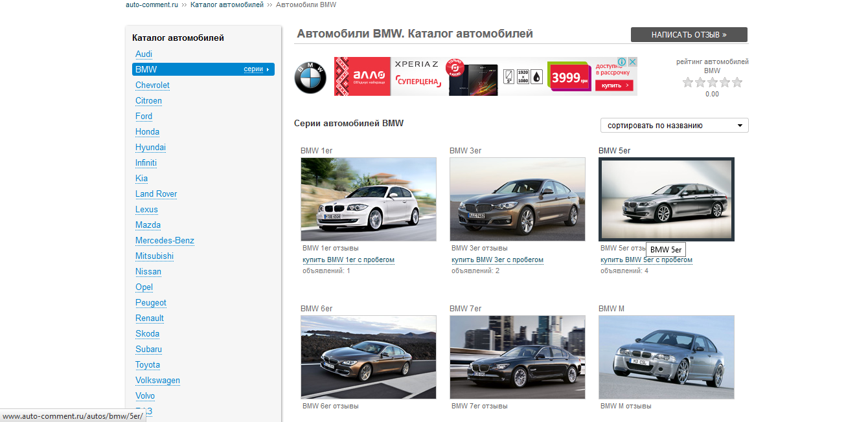Close the ad banner with X icon

632,62
